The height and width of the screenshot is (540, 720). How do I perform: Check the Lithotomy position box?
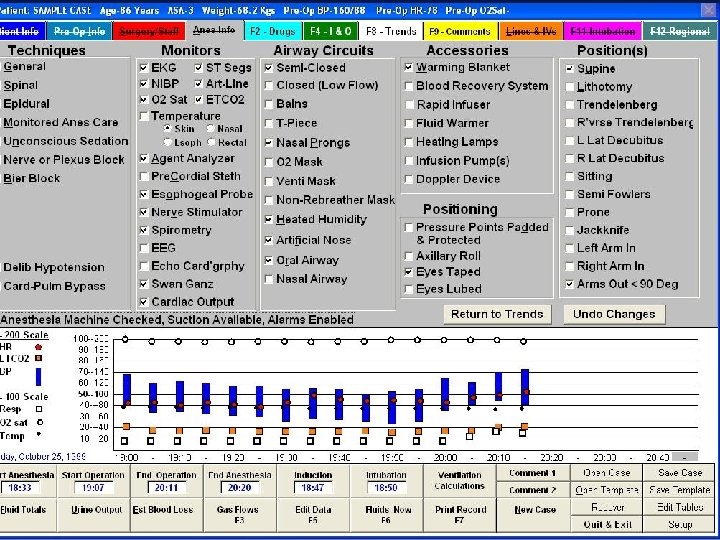pos(570,87)
